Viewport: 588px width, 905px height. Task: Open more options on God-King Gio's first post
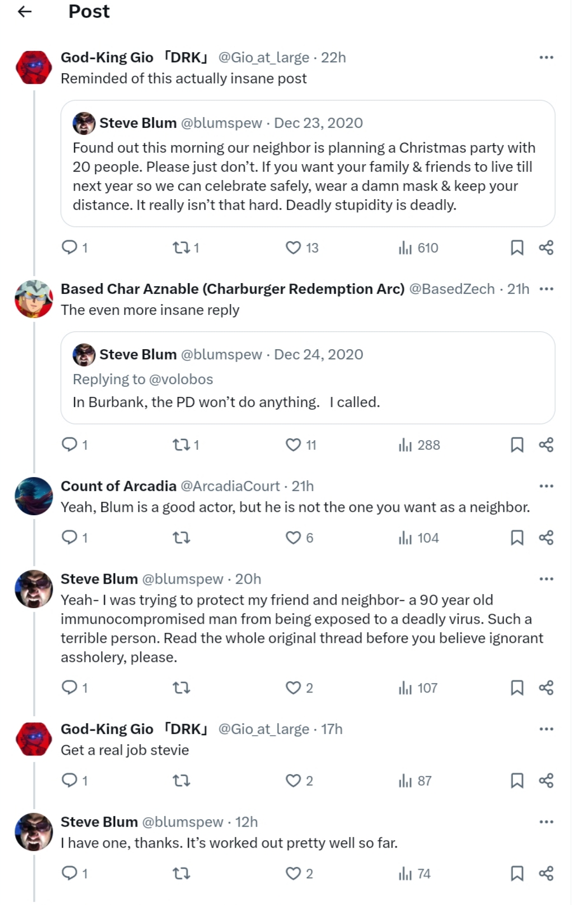546,57
